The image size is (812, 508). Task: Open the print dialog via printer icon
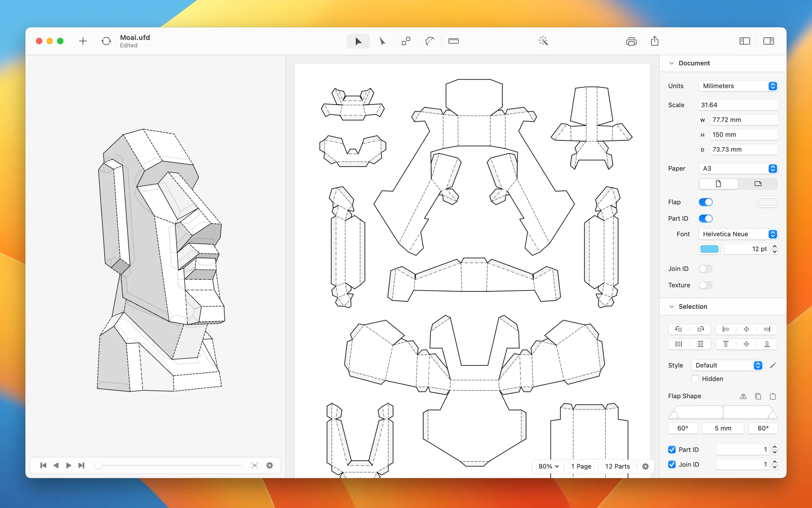(632, 41)
